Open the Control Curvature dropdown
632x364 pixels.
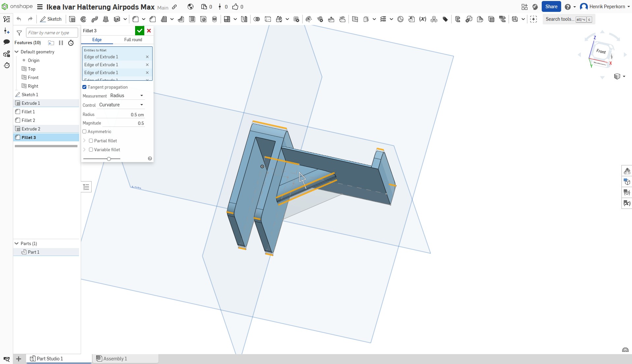[x=121, y=105]
